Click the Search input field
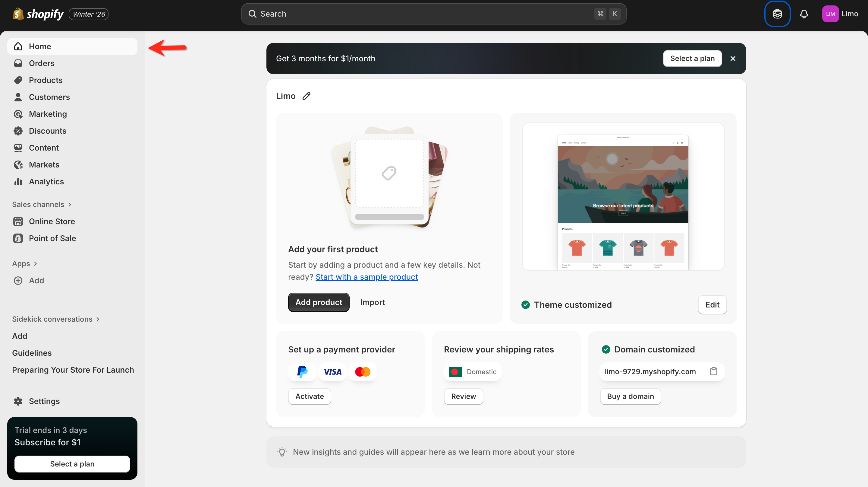Viewport: 868px width, 487px height. pyautogui.click(x=425, y=14)
